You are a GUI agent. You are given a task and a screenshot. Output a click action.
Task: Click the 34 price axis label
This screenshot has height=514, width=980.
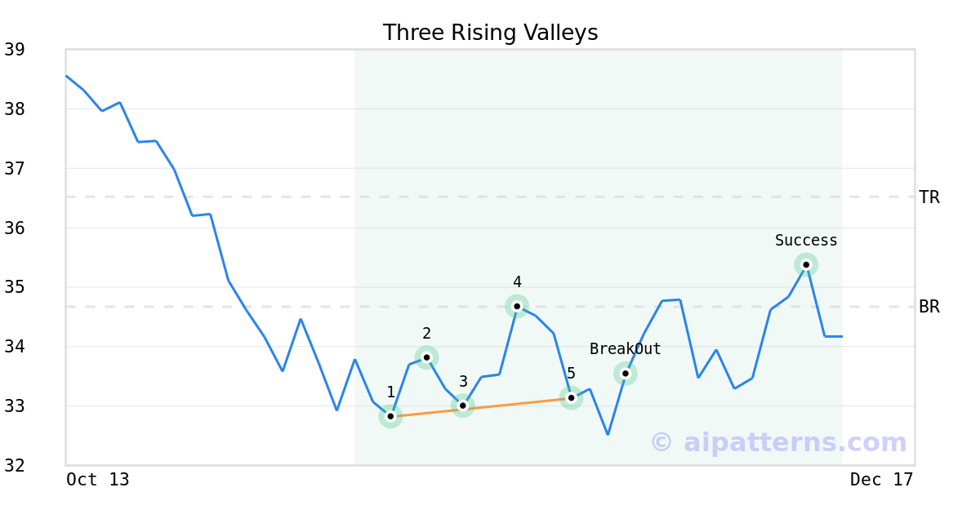click(15, 347)
